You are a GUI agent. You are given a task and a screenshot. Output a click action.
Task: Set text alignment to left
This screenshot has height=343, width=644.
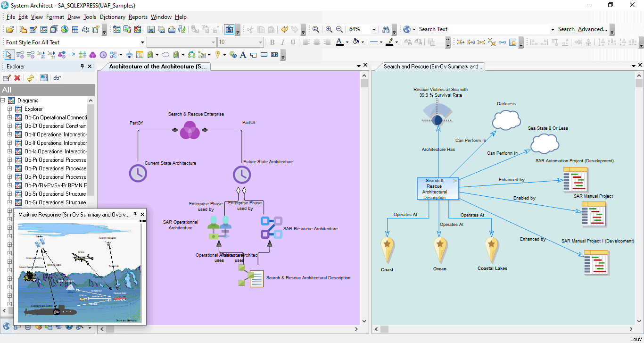click(306, 42)
